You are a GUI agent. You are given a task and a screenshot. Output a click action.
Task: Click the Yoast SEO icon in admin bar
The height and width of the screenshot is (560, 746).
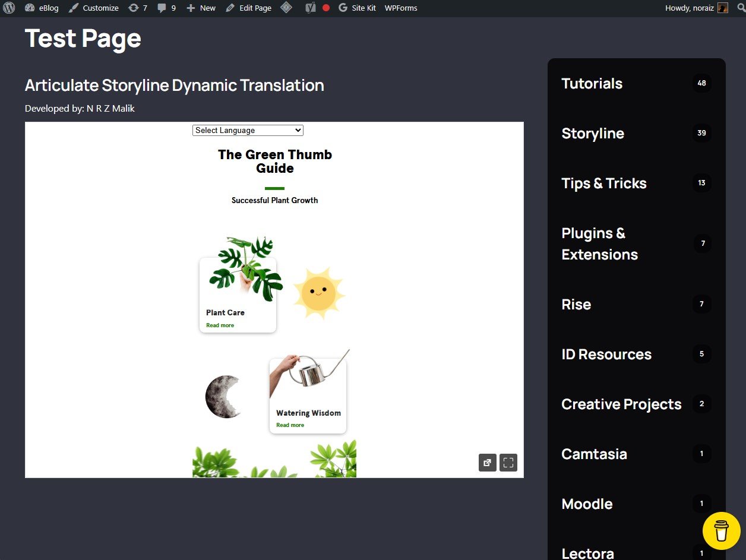tap(310, 8)
